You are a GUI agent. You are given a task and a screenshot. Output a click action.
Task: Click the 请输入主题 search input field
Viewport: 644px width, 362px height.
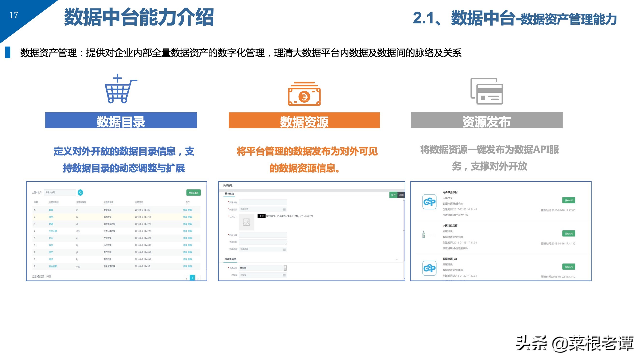pyautogui.click(x=60, y=192)
